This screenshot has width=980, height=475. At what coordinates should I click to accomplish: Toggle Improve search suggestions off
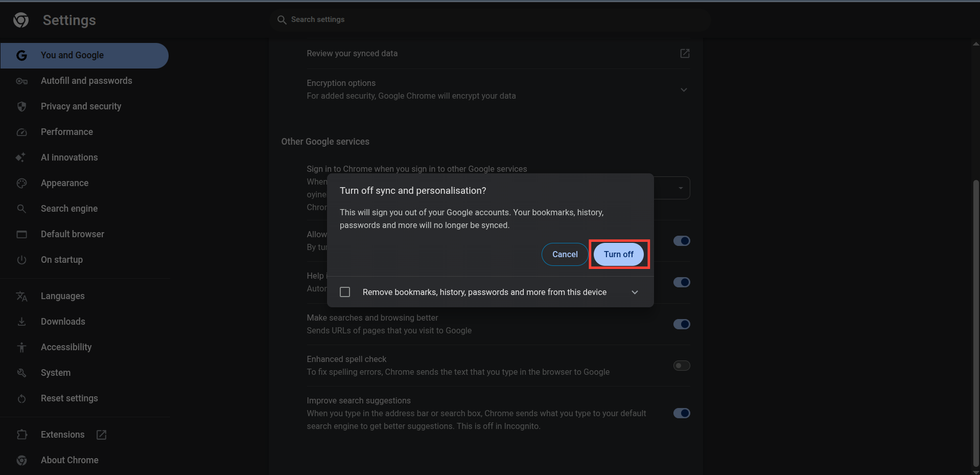point(682,413)
